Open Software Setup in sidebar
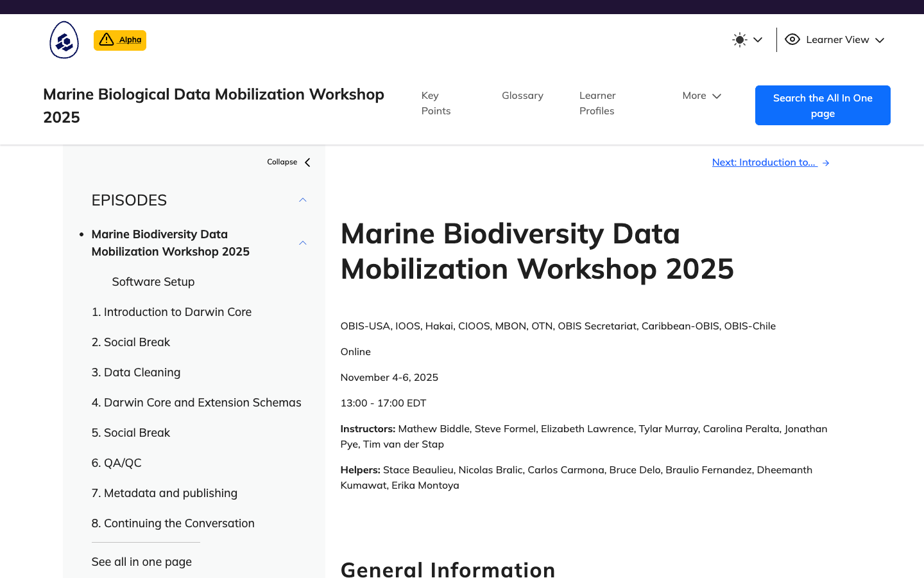 click(153, 282)
